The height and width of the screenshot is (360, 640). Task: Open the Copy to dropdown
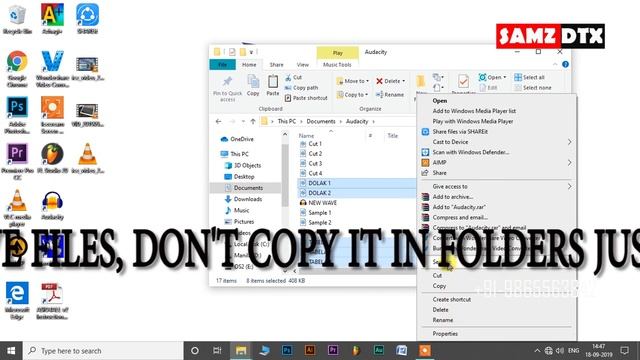[352, 95]
